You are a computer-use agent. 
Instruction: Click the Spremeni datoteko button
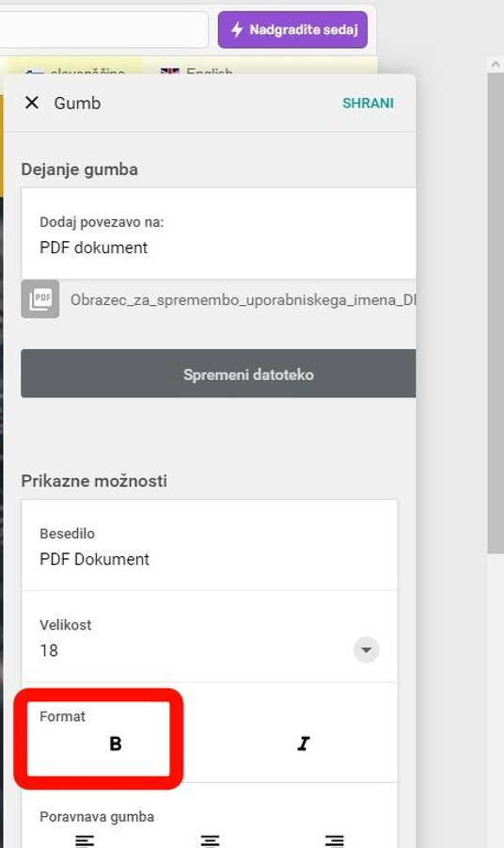(x=218, y=373)
